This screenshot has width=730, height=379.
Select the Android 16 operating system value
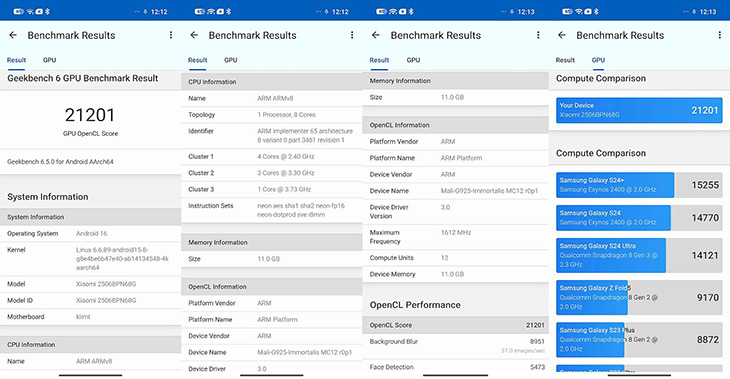tap(91, 233)
